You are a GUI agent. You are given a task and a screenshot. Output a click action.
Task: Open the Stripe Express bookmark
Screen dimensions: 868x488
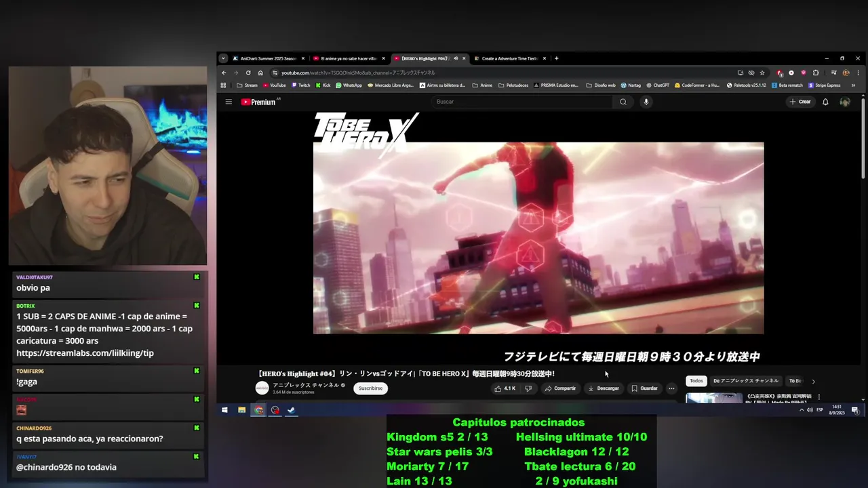pyautogui.click(x=824, y=85)
